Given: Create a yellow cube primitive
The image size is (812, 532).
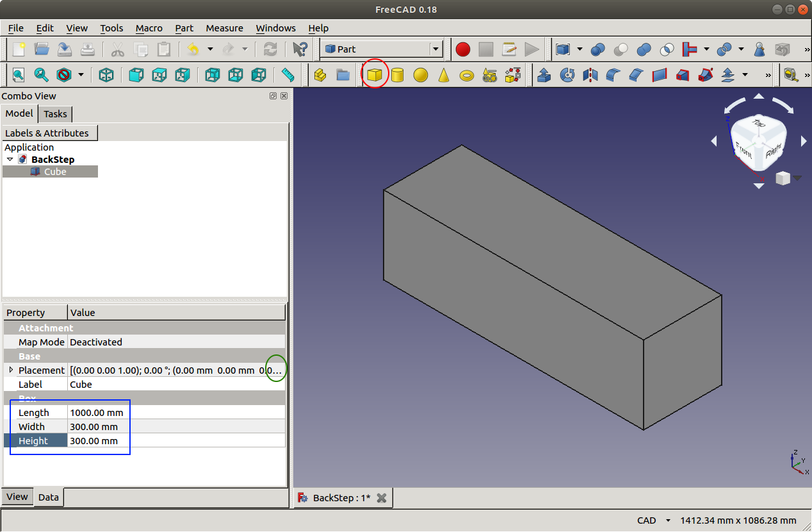Looking at the screenshot, I should point(375,75).
